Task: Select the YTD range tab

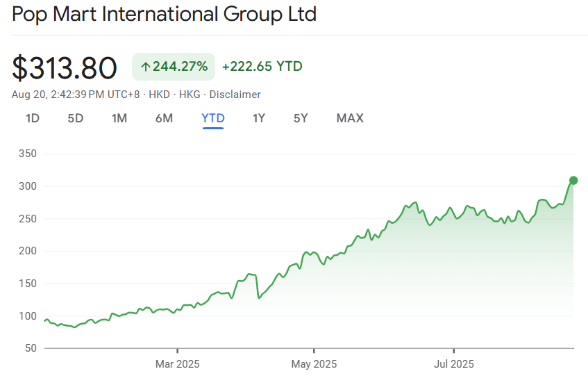Action: (x=213, y=118)
